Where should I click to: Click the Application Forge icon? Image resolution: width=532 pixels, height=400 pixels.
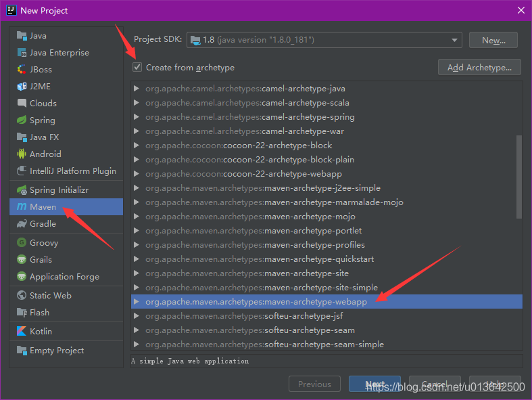[x=22, y=276]
